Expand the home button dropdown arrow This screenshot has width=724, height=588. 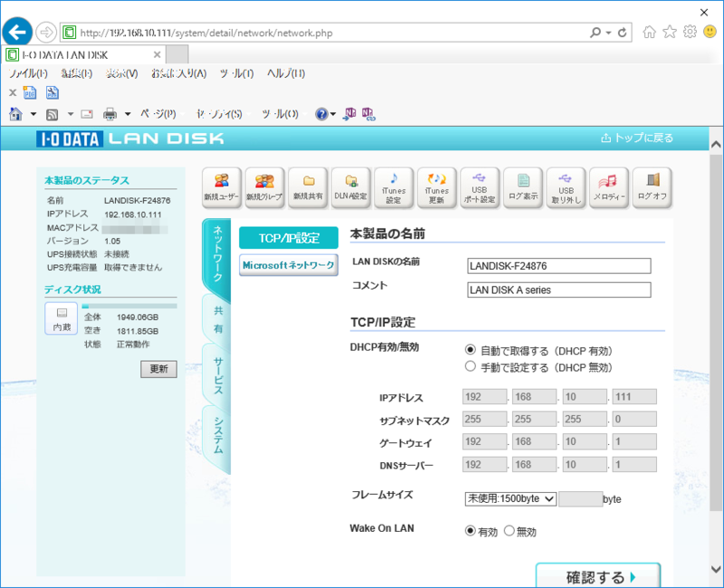point(33,114)
